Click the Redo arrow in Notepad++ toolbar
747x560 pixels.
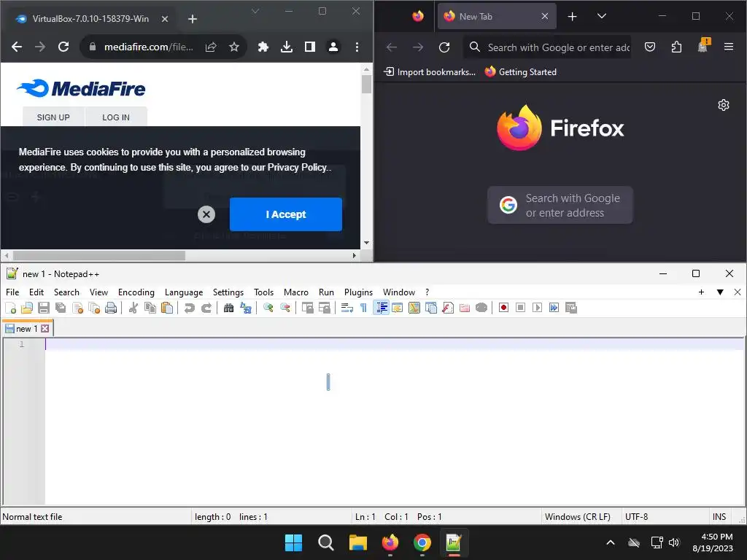(206, 308)
